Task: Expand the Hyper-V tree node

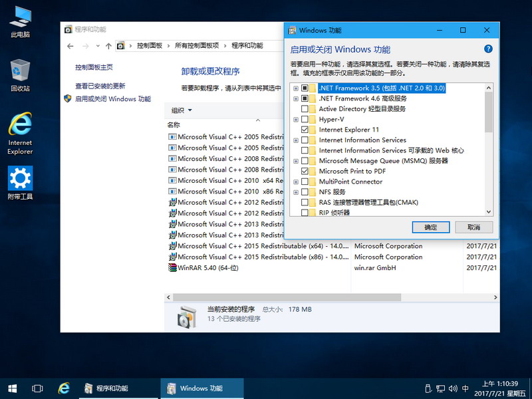Action: tap(296, 120)
